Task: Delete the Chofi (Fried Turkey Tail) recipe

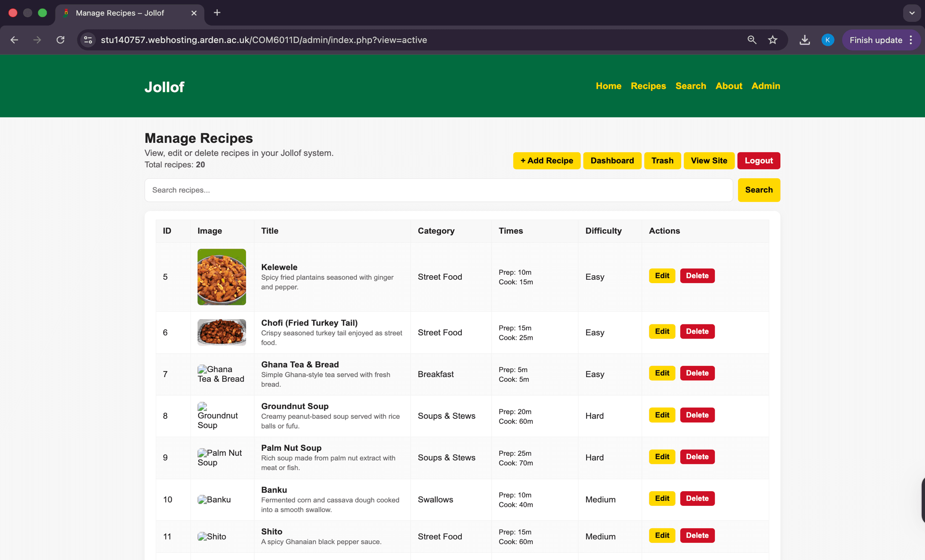Action: [x=697, y=331]
